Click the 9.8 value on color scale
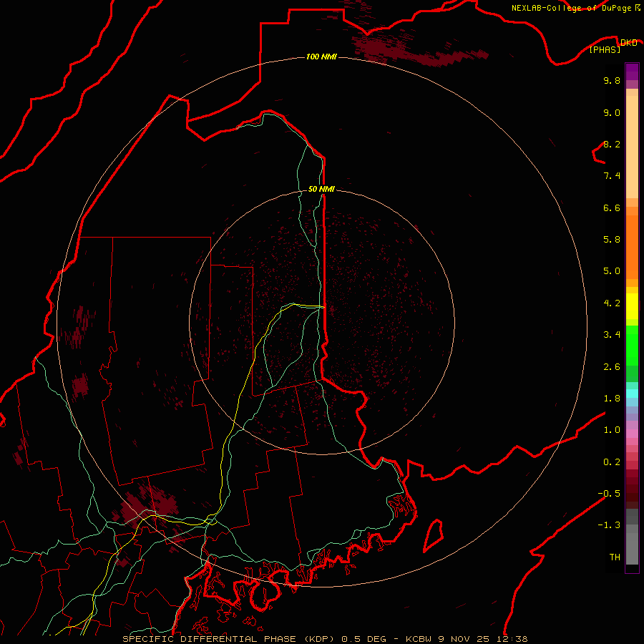The image size is (644, 644). click(612, 80)
